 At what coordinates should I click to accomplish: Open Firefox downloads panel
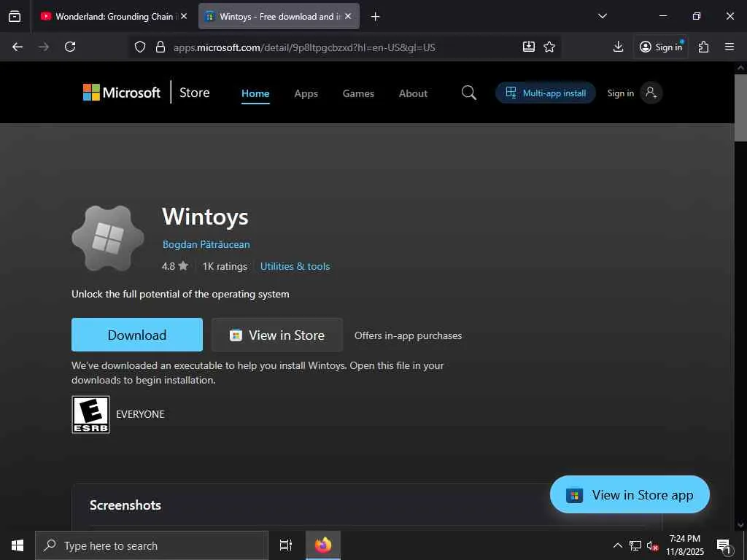pos(618,47)
